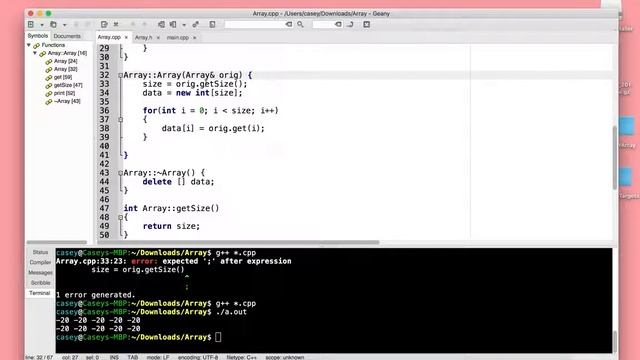Screen dimensions: 640x360
Task: Jump to symbol print [52]
Action: pyautogui.click(x=64, y=93)
